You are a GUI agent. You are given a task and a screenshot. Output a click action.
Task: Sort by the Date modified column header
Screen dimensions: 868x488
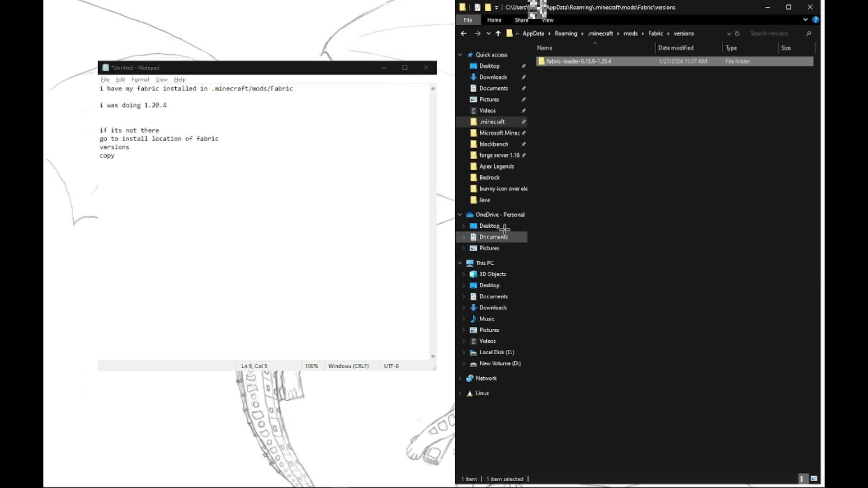click(675, 48)
